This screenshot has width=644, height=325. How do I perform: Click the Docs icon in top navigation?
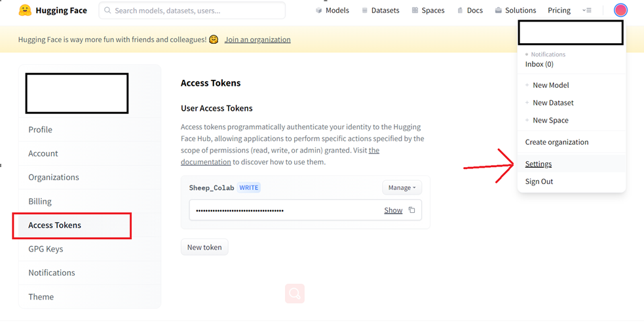[x=460, y=10]
